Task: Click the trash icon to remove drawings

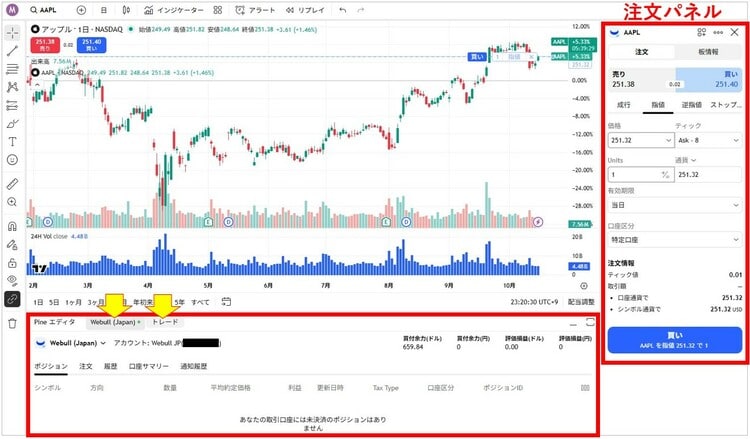Action: (12, 323)
